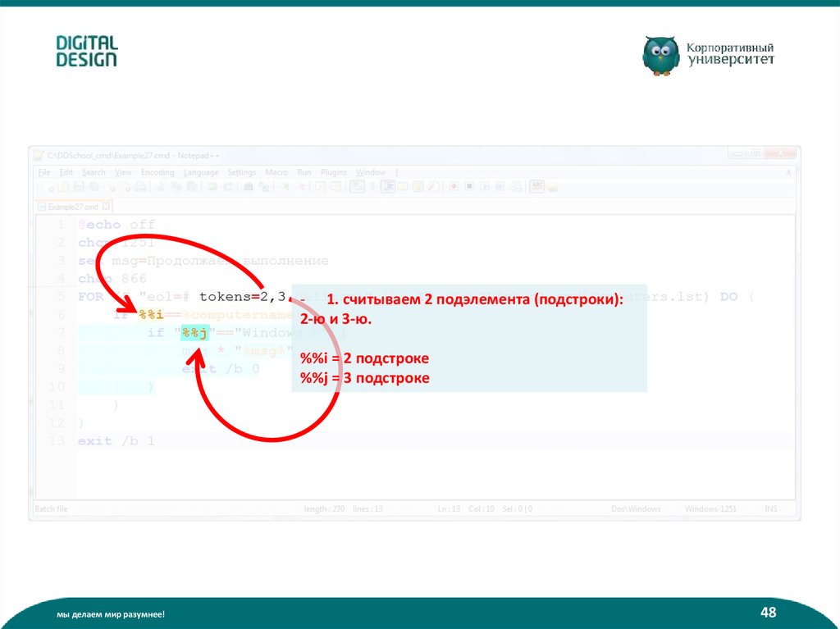840x629 pixels.
Task: Click the 'INS' status bar indicator
Action: click(x=770, y=508)
